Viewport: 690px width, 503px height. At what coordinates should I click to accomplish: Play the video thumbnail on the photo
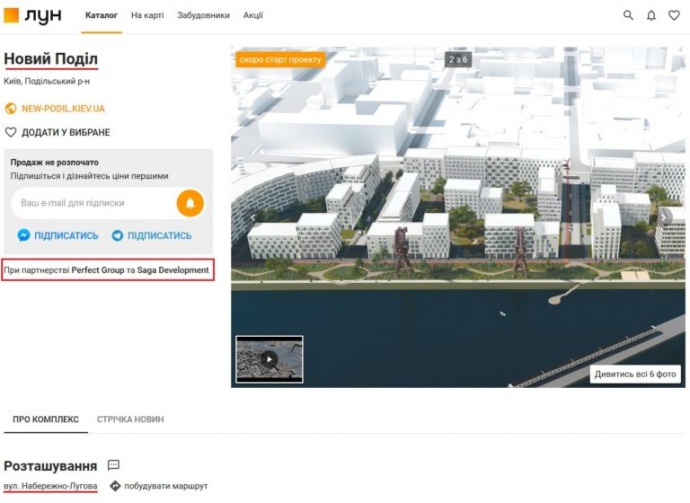point(269,358)
